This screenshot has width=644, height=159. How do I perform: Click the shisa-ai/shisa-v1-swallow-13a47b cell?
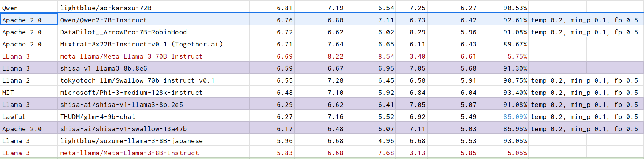123,129
